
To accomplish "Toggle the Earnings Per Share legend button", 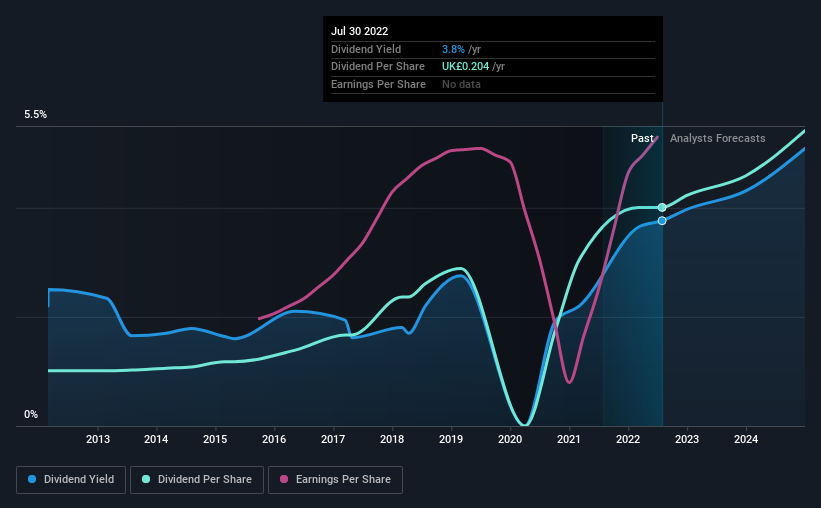I will (x=335, y=480).
